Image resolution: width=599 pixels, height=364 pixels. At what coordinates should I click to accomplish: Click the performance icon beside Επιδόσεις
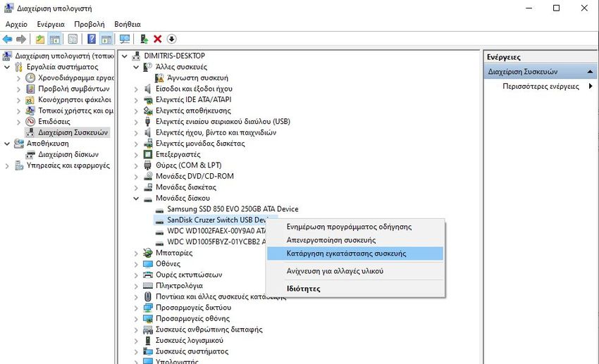[30, 122]
